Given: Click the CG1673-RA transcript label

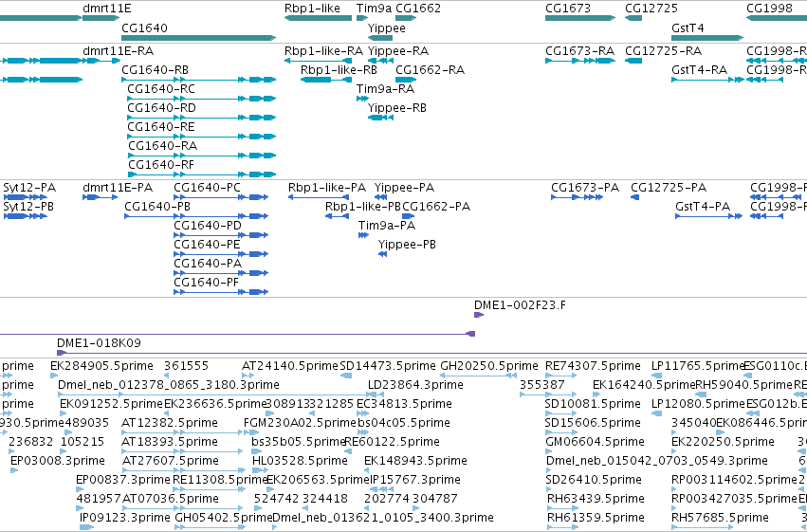Looking at the screenshot, I should [580, 51].
